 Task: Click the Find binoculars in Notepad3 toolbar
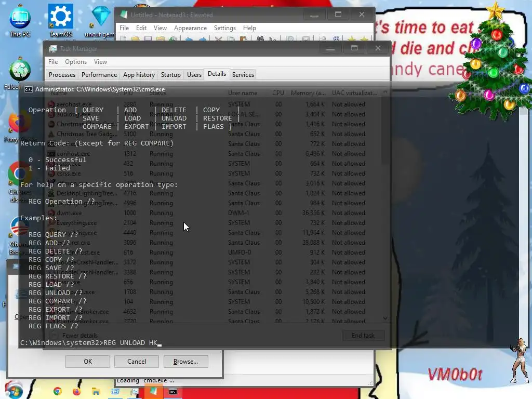tap(260, 38)
